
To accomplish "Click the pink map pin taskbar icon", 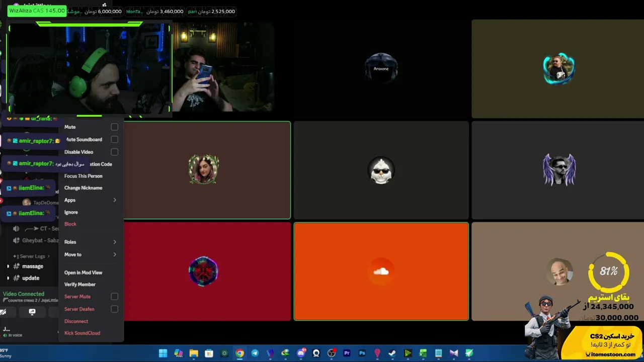I will click(377, 353).
